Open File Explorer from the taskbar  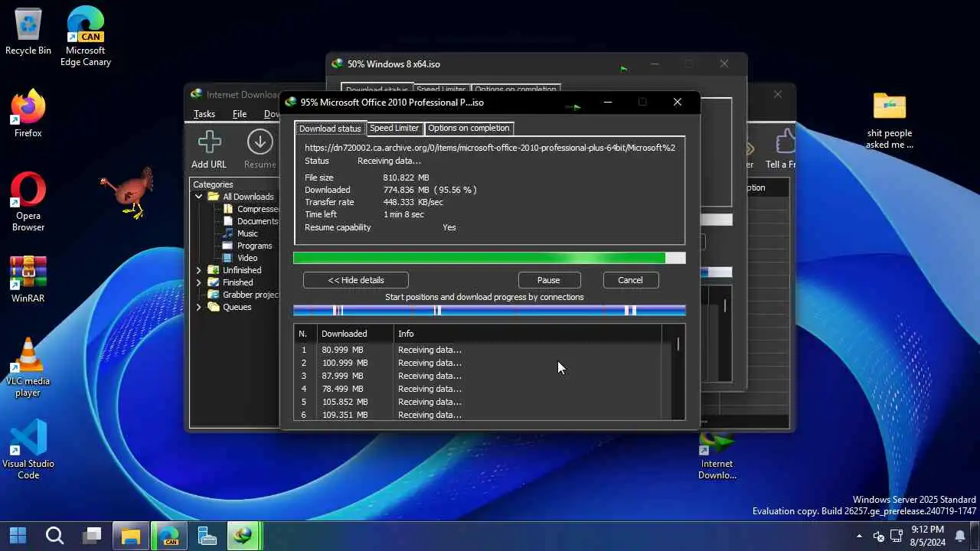131,535
